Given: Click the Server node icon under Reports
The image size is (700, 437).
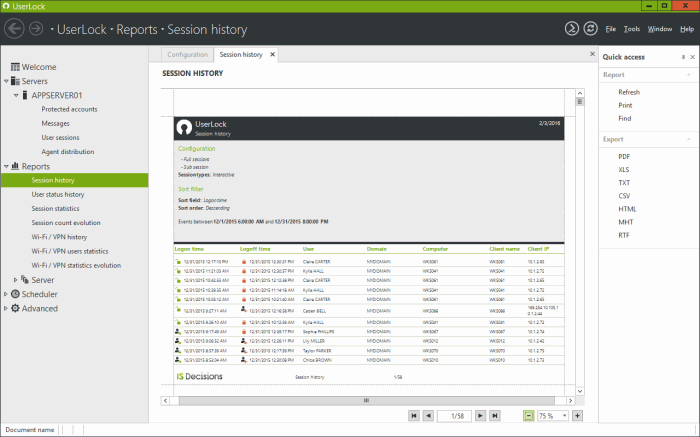Looking at the screenshot, I should 25,279.
